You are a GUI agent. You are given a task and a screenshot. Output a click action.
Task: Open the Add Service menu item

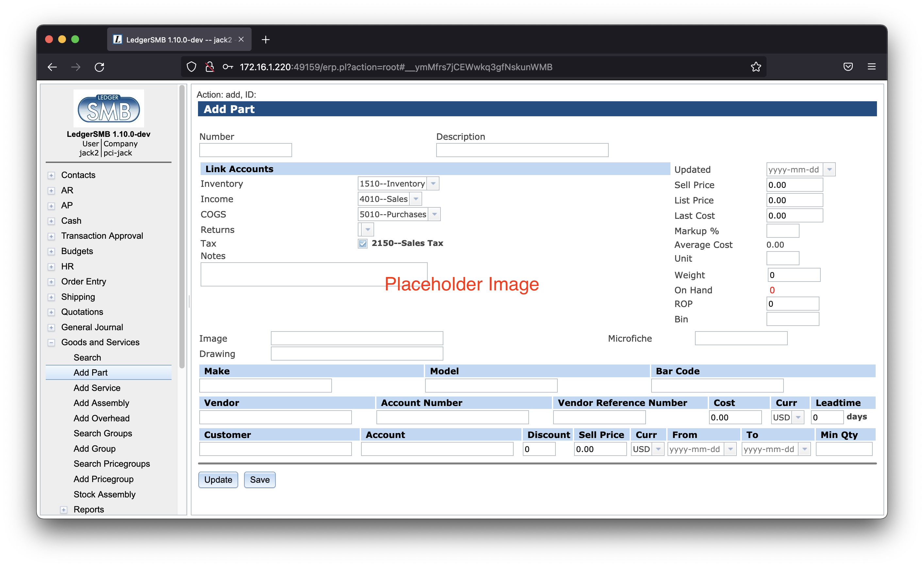(x=97, y=388)
